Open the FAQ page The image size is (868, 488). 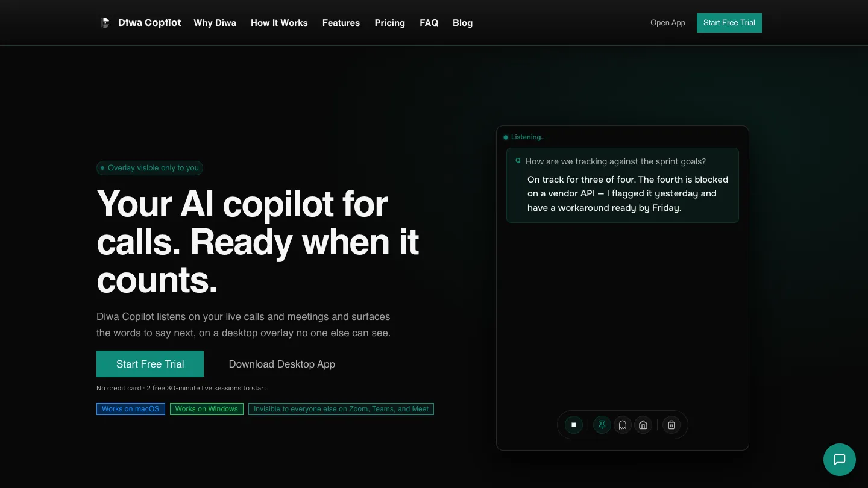[429, 23]
